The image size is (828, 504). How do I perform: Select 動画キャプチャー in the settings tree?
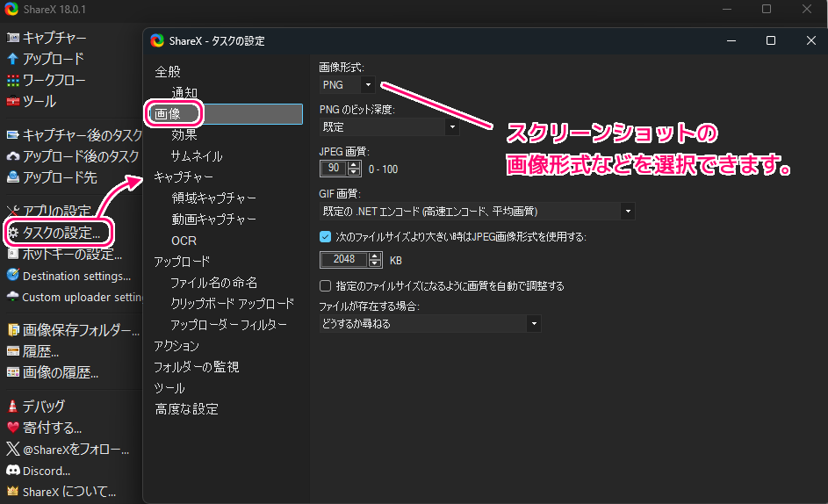pyautogui.click(x=214, y=220)
